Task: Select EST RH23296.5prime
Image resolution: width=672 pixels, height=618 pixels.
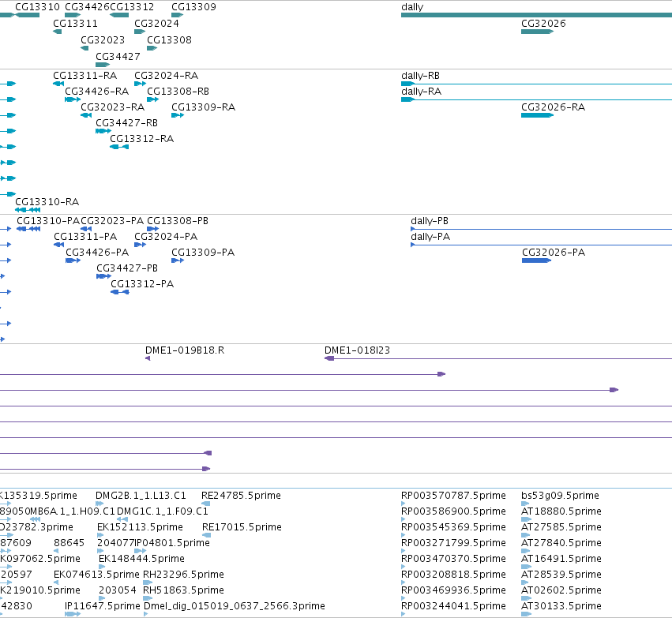Action: [x=183, y=575]
